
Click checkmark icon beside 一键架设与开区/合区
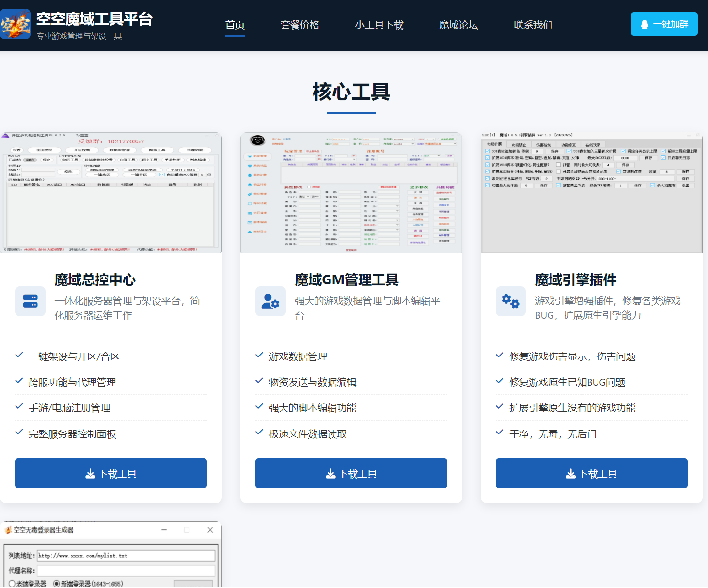(x=19, y=355)
